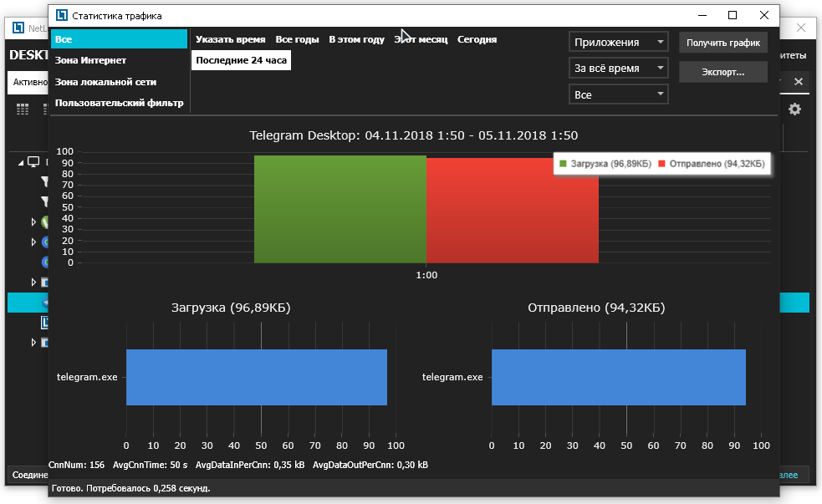Open the "За всё время" dropdown
This screenshot has height=504, width=822.
click(619, 68)
